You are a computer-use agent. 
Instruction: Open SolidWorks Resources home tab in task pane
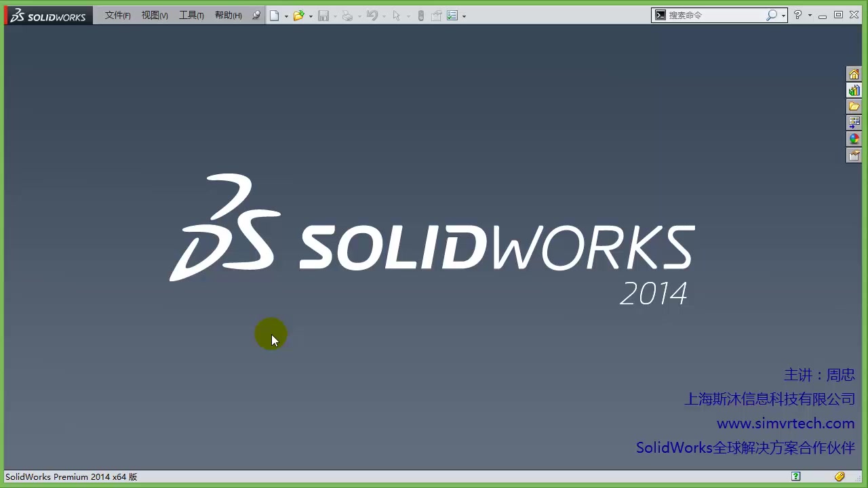pyautogui.click(x=854, y=74)
